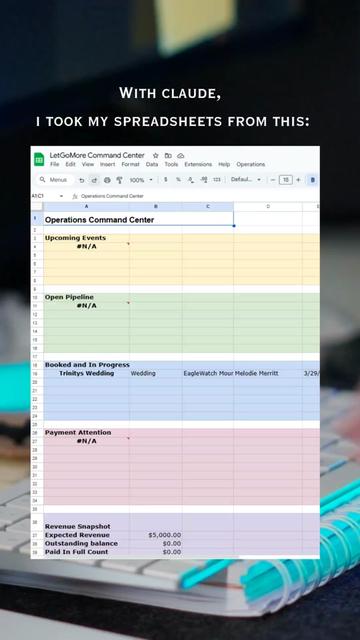Select column A header
The width and height of the screenshot is (360, 640).
tap(87, 207)
